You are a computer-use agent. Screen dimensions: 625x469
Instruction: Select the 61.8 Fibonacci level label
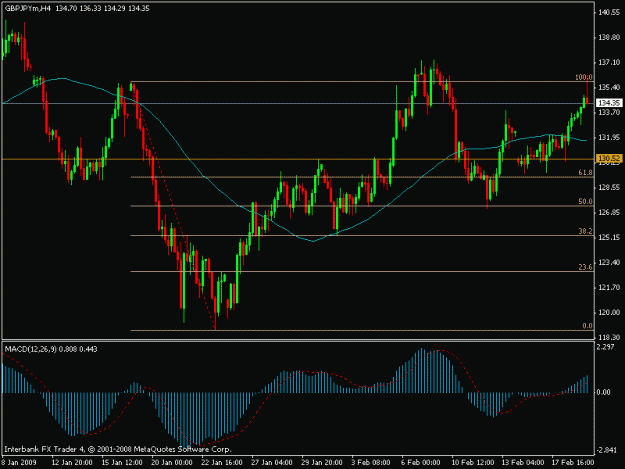(x=585, y=173)
